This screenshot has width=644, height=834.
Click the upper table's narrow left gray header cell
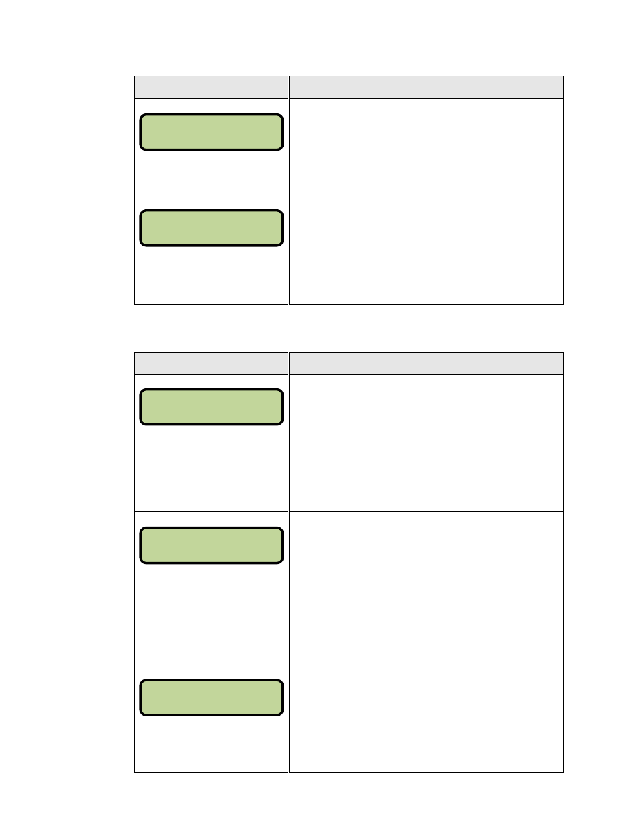211,87
